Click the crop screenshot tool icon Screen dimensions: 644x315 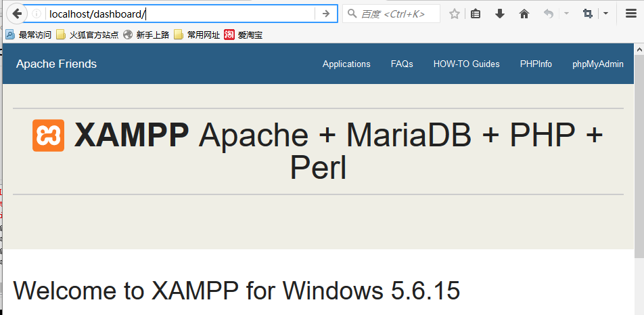click(x=587, y=14)
